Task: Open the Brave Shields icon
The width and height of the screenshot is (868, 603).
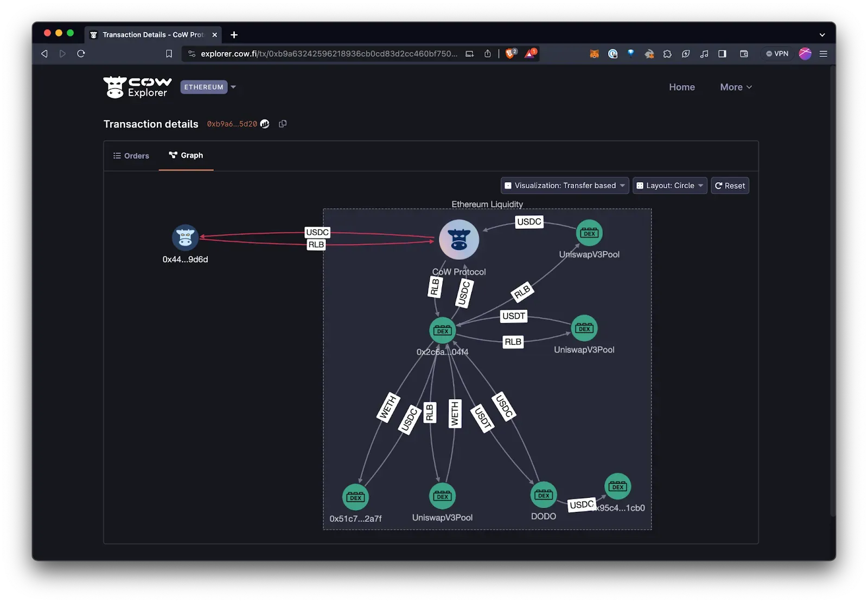Action: coord(510,54)
